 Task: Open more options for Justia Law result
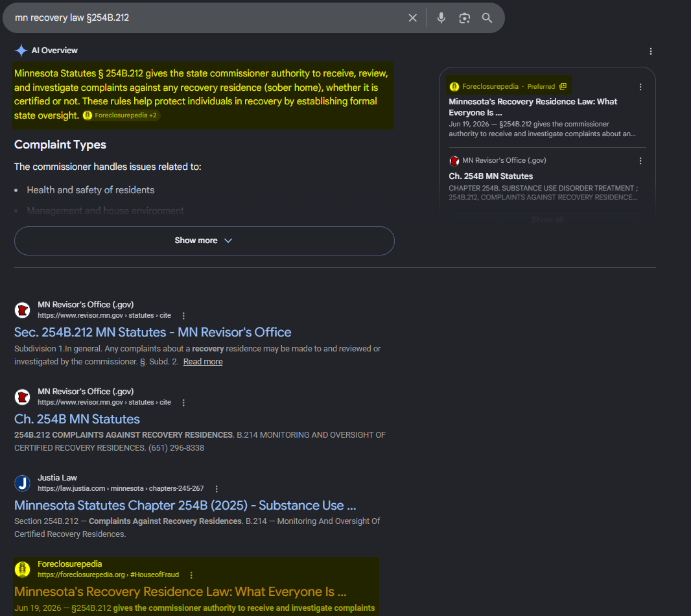click(217, 488)
